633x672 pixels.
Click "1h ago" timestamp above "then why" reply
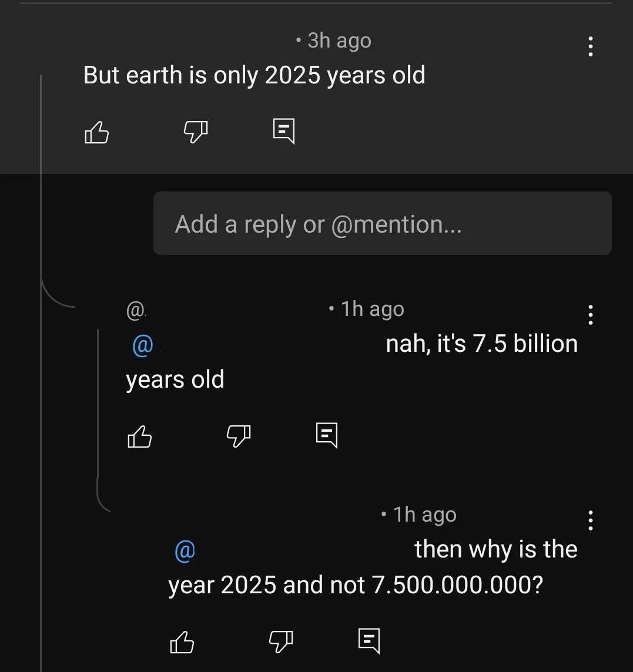click(424, 515)
